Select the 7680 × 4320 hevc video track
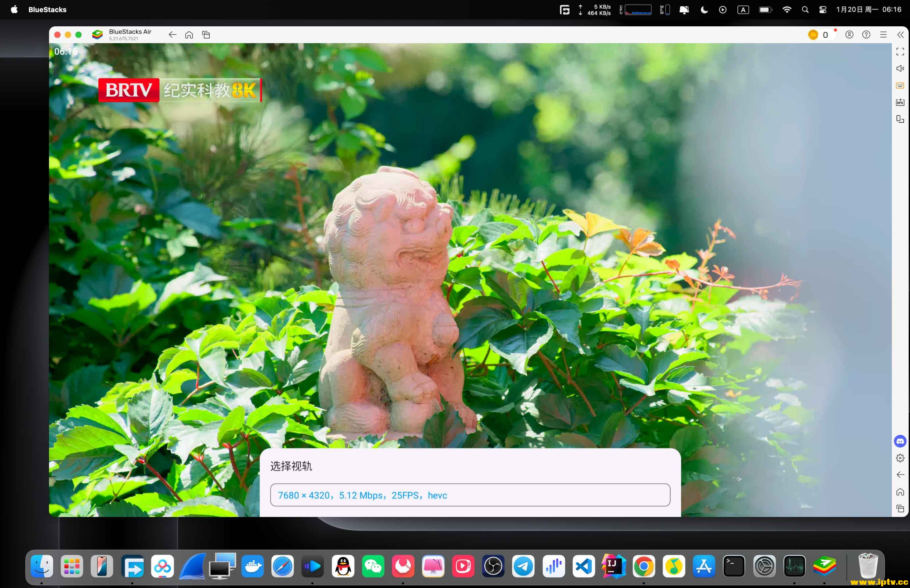The height and width of the screenshot is (588, 910). [470, 495]
